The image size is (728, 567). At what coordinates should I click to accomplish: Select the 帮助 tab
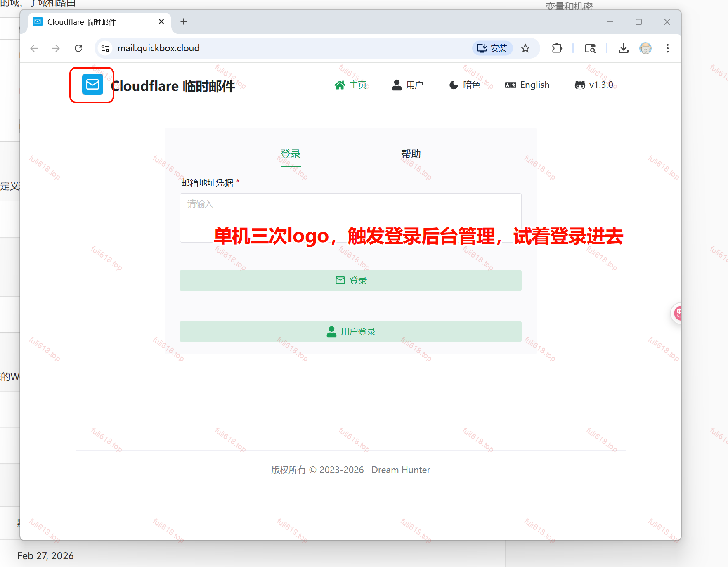411,154
